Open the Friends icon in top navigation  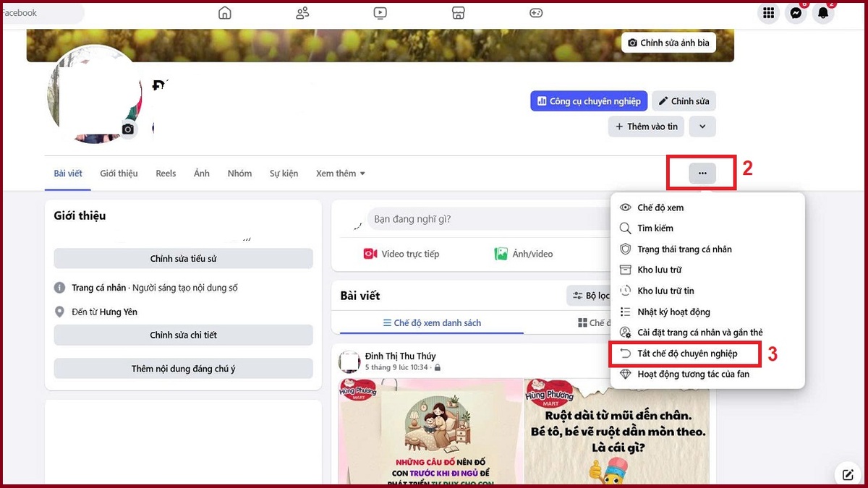[x=302, y=13]
